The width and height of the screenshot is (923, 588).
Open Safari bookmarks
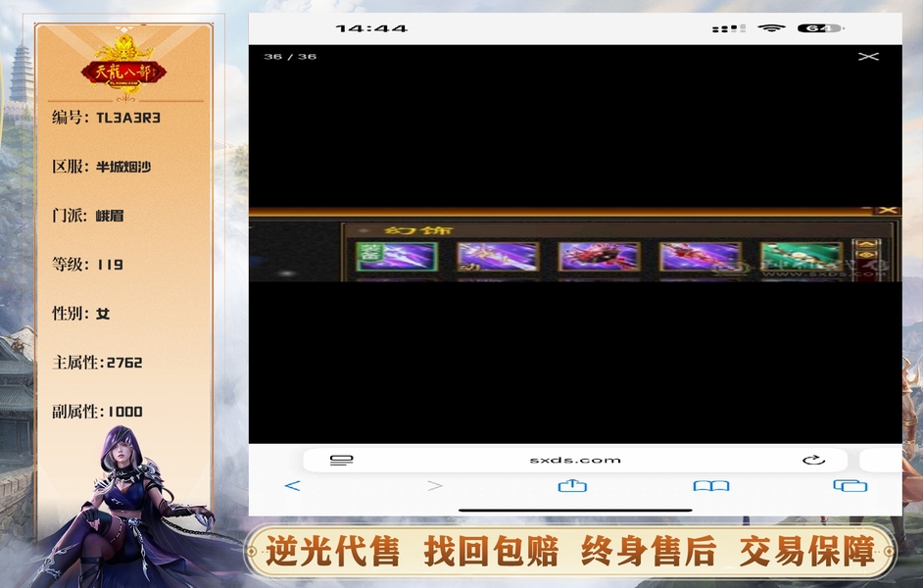click(x=711, y=485)
